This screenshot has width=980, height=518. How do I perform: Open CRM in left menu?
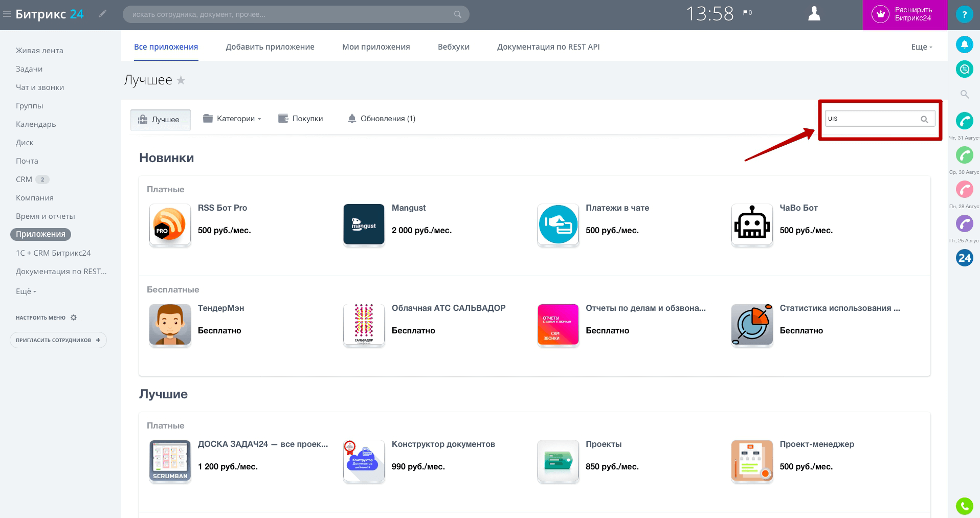pos(24,179)
